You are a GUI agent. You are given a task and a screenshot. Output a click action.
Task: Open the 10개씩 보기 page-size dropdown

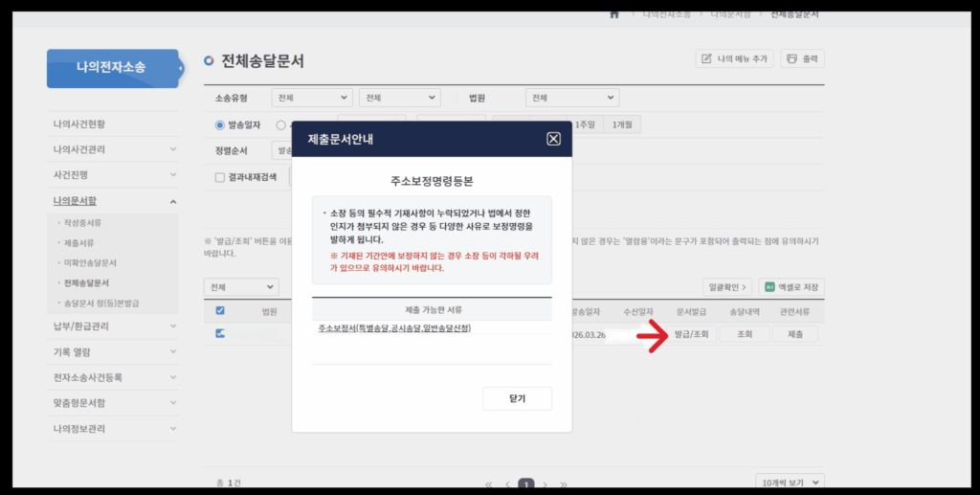(x=790, y=482)
